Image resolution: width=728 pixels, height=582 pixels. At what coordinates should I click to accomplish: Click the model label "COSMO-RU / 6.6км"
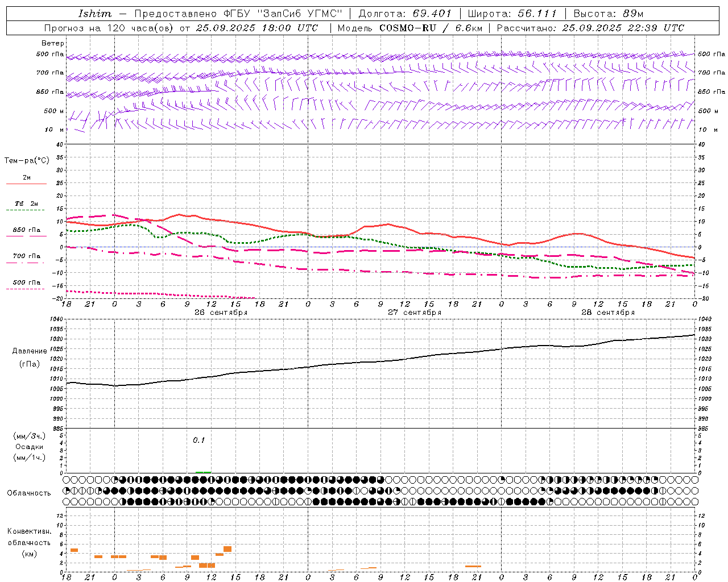tap(431, 28)
